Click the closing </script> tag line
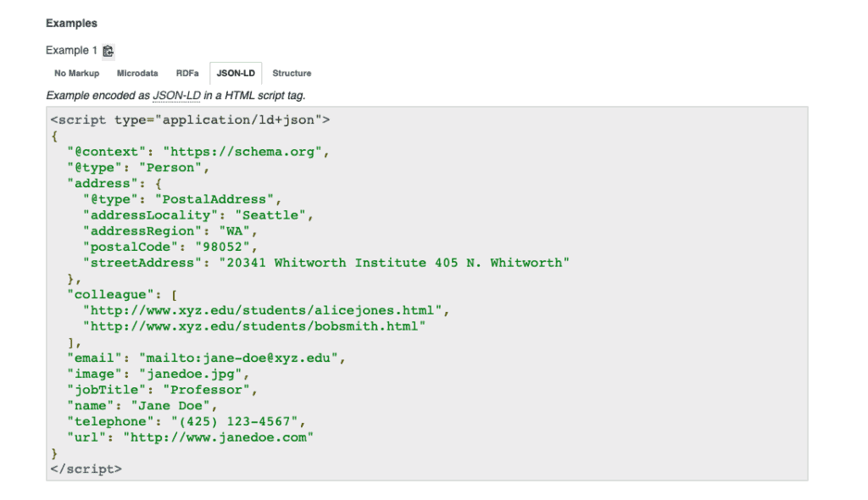The image size is (868, 500). [86, 469]
